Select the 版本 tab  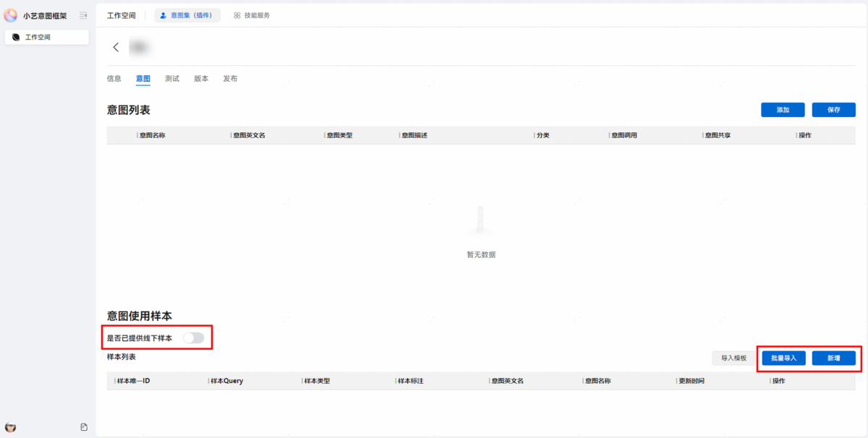pos(201,79)
